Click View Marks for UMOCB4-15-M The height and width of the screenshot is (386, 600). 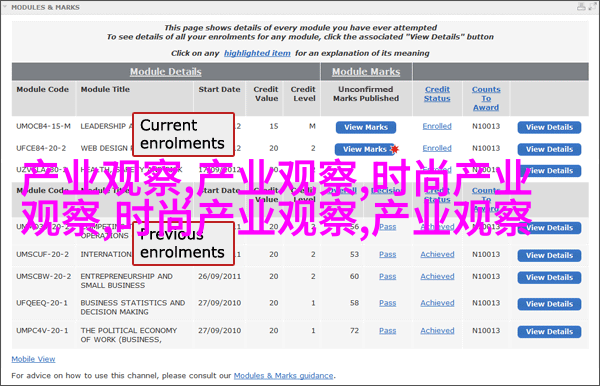(x=366, y=127)
